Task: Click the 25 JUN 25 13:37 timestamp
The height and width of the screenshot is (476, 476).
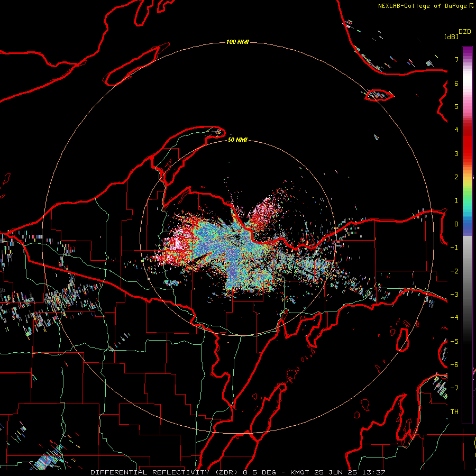Action: click(350, 472)
